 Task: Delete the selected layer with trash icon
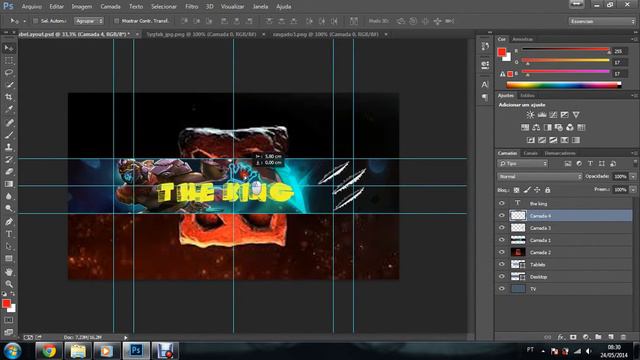point(623,337)
